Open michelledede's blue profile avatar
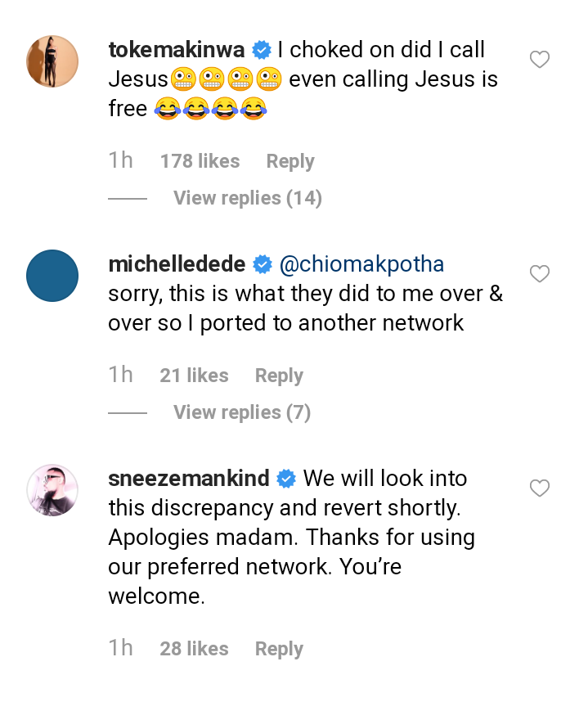 (x=52, y=277)
